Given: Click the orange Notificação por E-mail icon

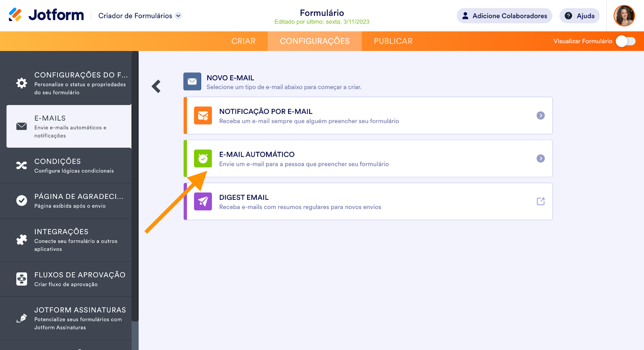Looking at the screenshot, I should tap(203, 116).
